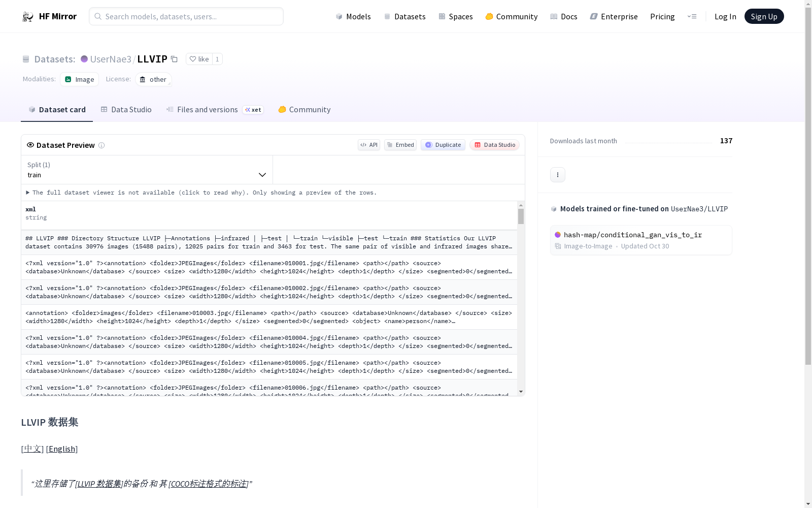Click the heart like icon
812x508 pixels.
coord(193,59)
